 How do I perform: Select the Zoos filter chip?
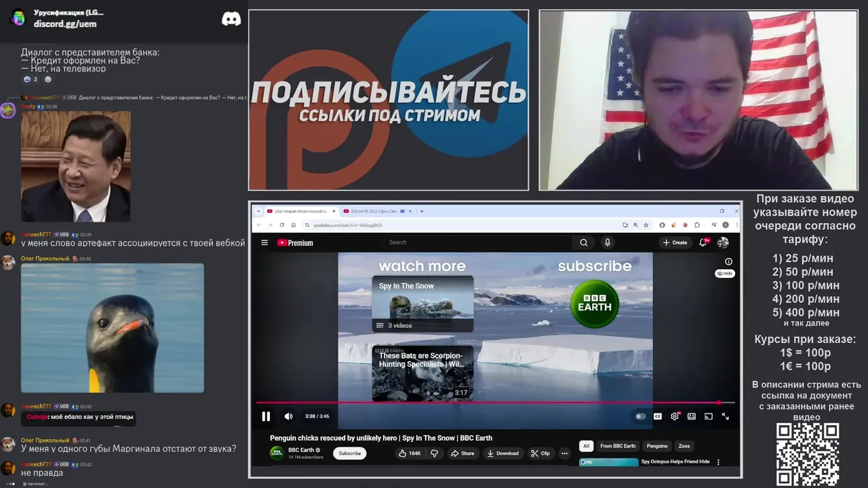pos(684,446)
